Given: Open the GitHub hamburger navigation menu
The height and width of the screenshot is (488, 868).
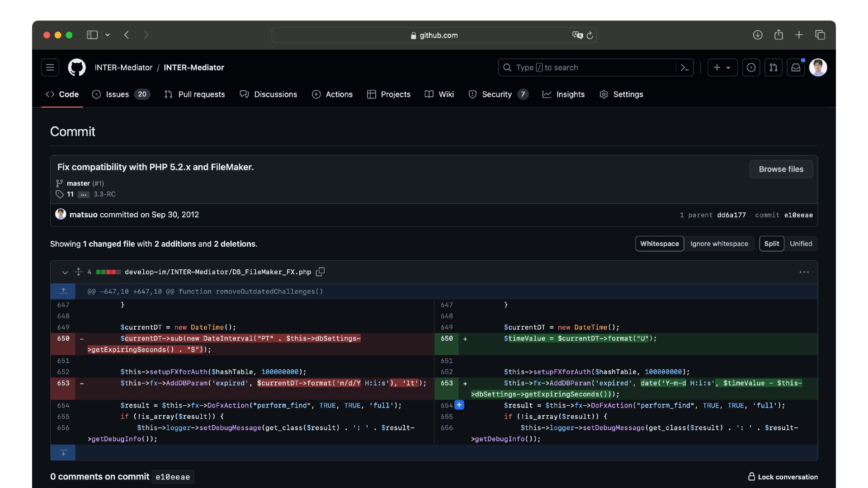Looking at the screenshot, I should point(50,67).
